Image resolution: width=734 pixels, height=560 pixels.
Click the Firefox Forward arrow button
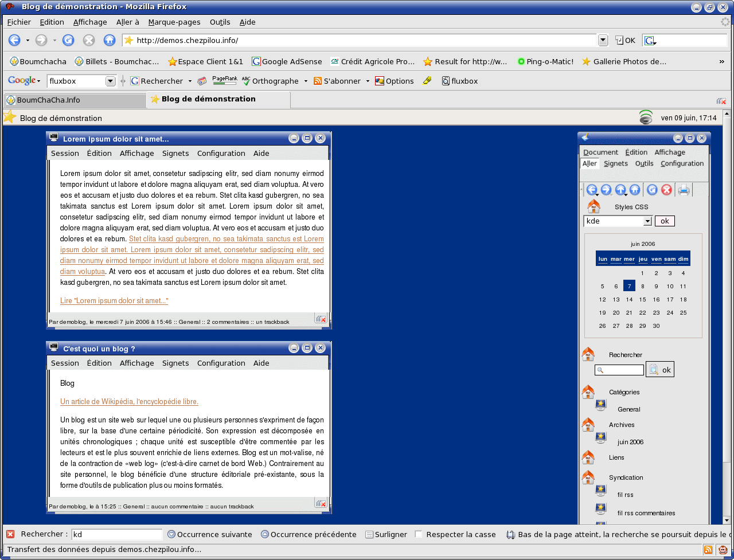coord(41,40)
